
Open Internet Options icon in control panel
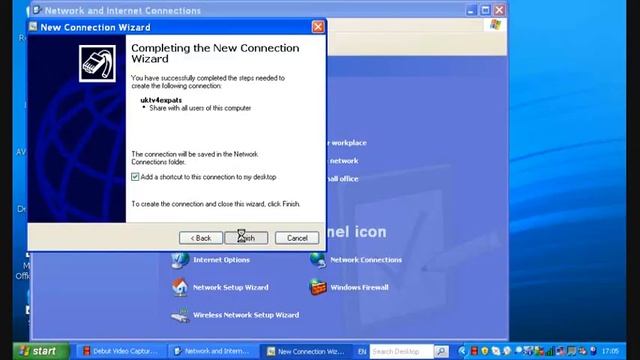pyautogui.click(x=180, y=260)
